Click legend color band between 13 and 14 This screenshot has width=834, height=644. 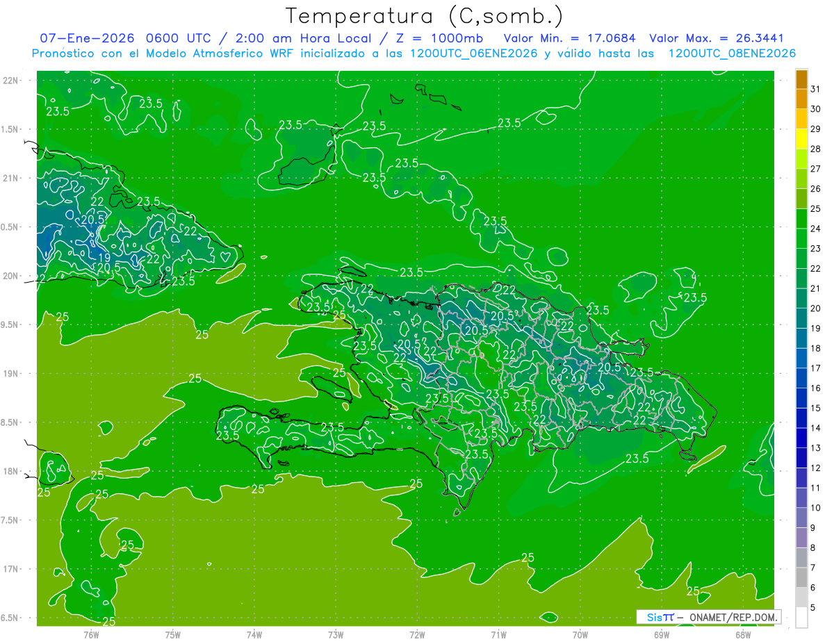tap(801, 438)
